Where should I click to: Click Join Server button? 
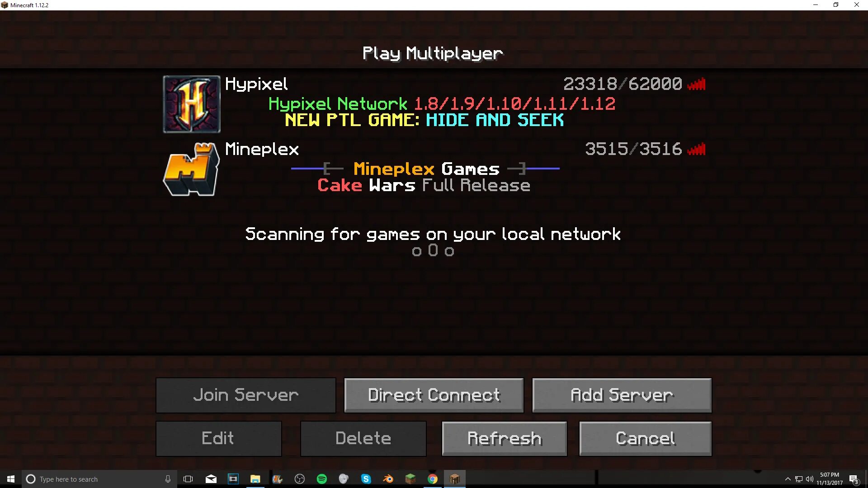click(245, 394)
